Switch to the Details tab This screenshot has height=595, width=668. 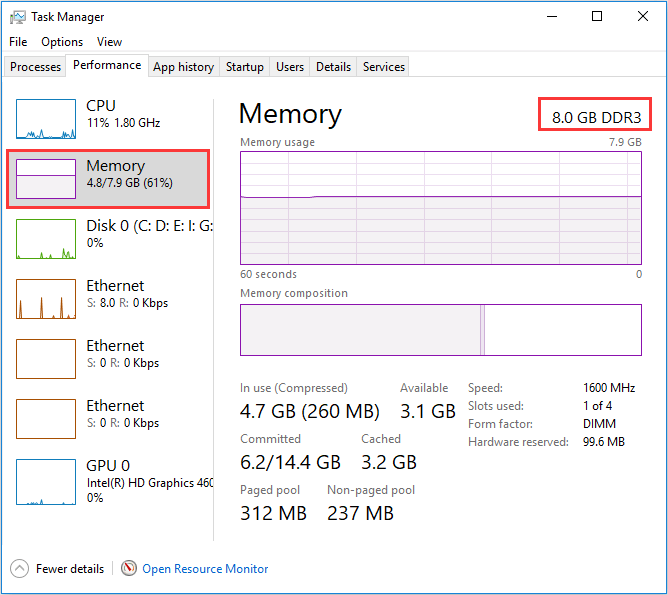pos(333,67)
